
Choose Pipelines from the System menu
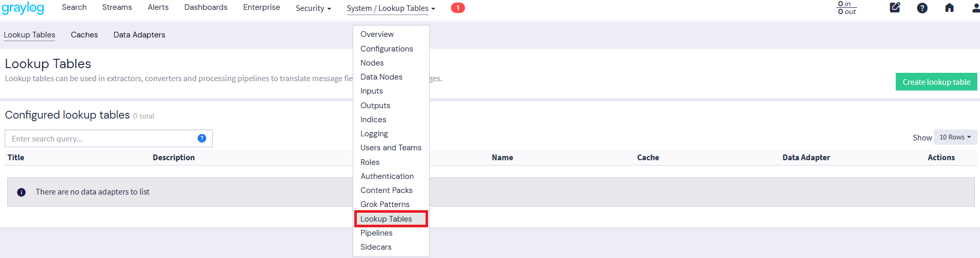point(376,233)
